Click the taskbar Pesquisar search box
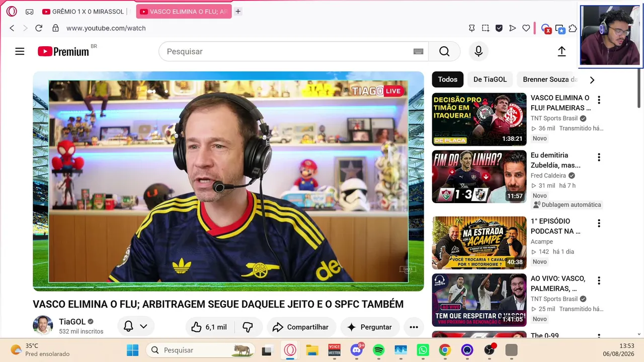The width and height of the screenshot is (644, 362). coord(201,350)
